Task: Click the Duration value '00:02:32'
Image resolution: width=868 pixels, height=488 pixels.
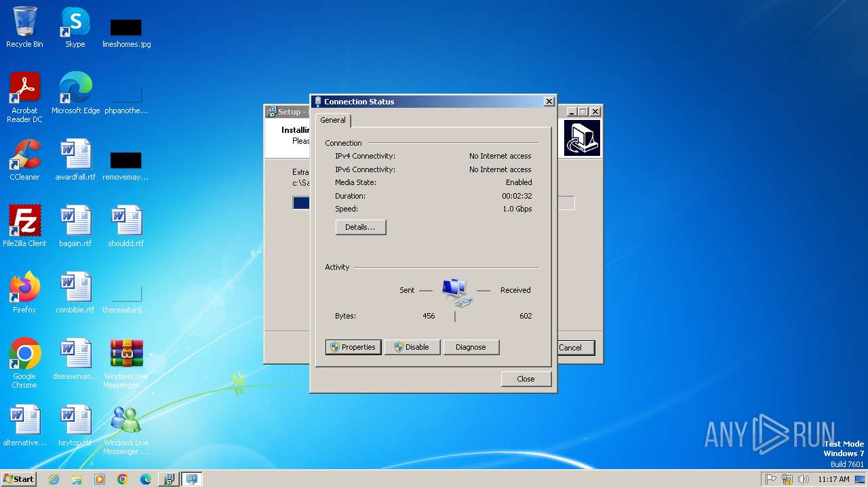Action: point(517,196)
